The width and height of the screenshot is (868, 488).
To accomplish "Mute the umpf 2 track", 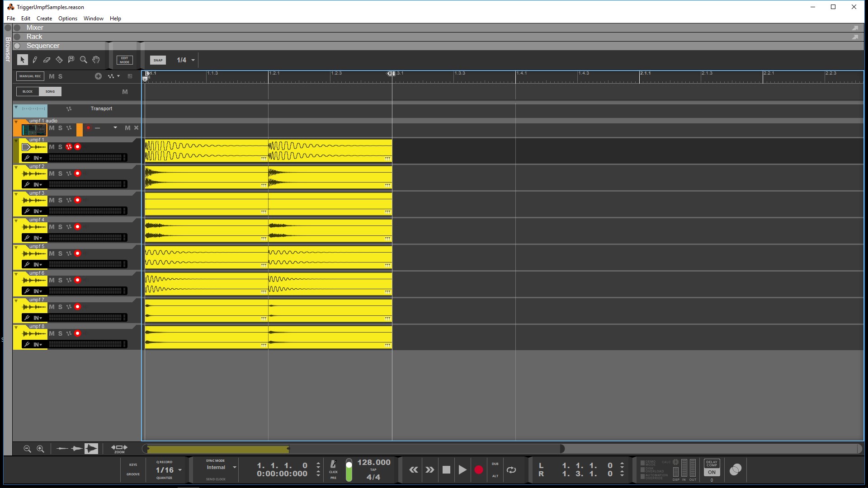I will click(x=52, y=174).
